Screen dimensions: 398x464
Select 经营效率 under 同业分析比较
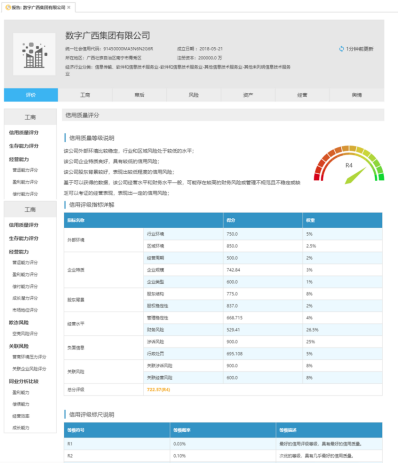pyautogui.click(x=21, y=416)
